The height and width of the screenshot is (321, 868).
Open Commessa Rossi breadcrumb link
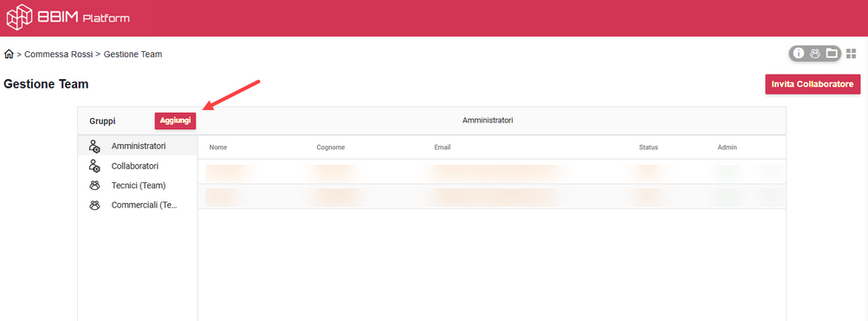[x=58, y=55]
